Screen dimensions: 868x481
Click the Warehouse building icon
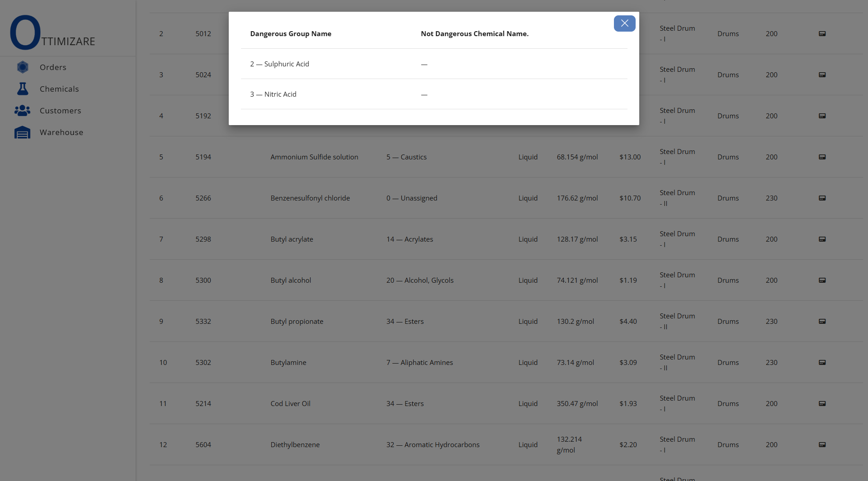click(x=23, y=132)
